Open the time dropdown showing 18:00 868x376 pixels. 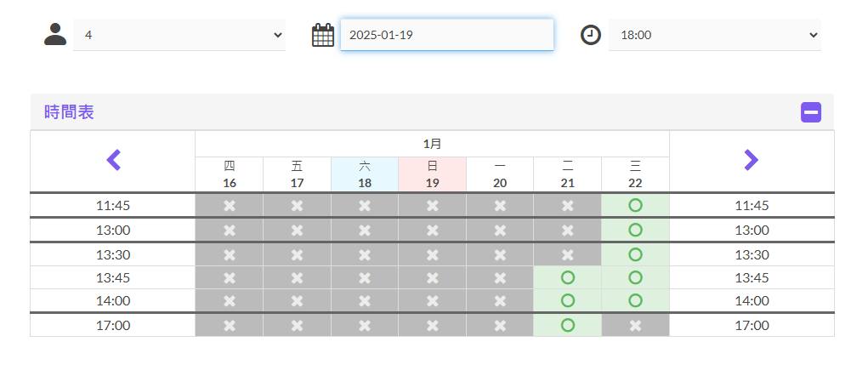[715, 35]
